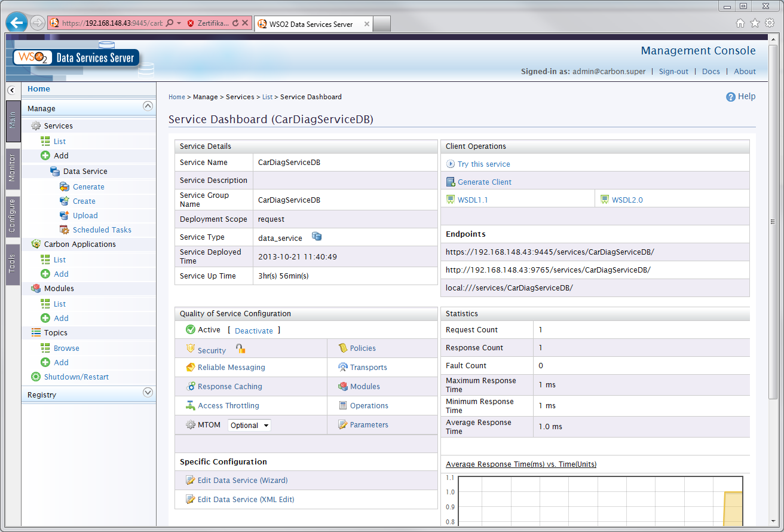Click the Service Deployed Time value 2013-10-21 11:40:49

[x=298, y=257]
